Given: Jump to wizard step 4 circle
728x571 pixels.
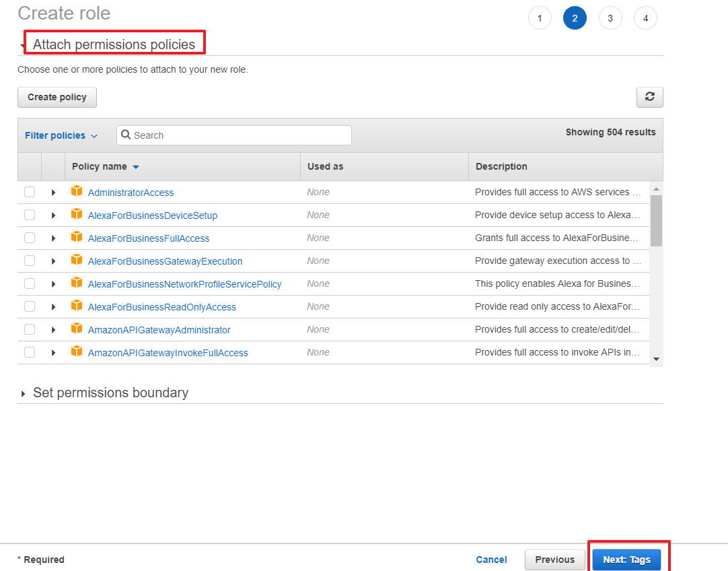Looking at the screenshot, I should click(645, 18).
